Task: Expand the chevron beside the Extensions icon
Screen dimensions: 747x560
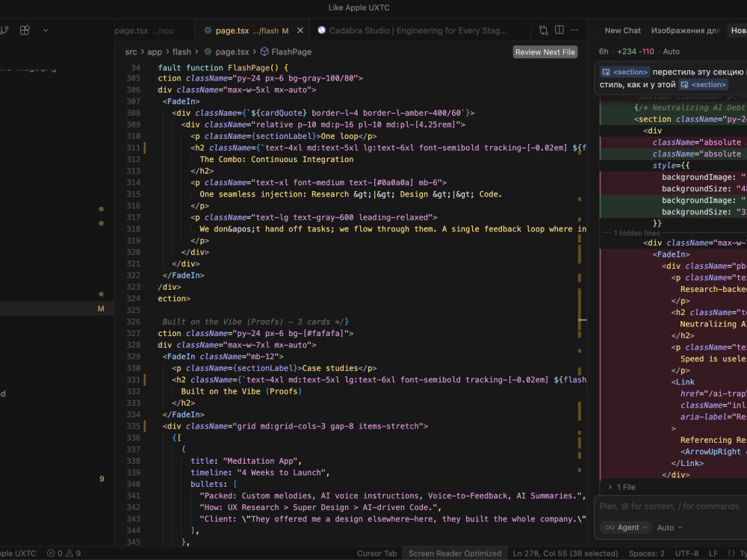Action: (46, 31)
